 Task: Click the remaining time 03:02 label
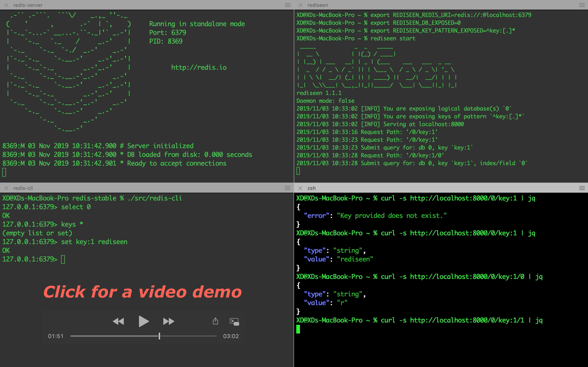(x=231, y=336)
